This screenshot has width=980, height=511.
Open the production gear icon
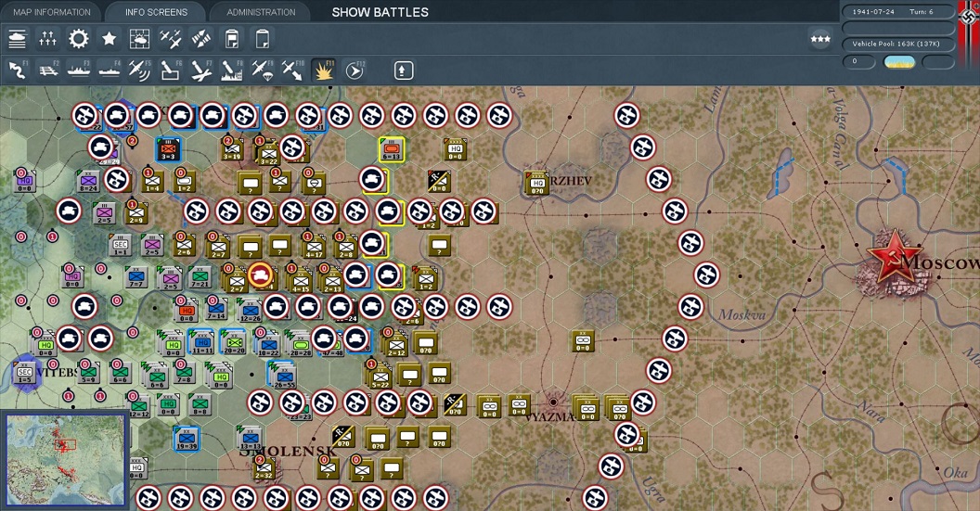click(78, 39)
